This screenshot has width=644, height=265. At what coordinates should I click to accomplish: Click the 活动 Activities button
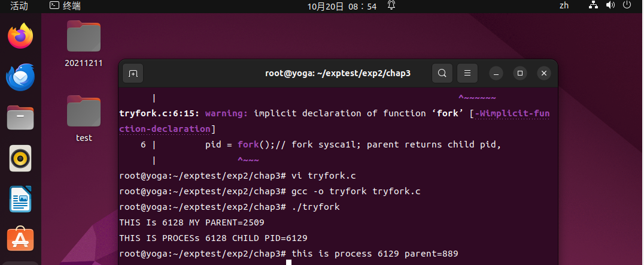(19, 6)
